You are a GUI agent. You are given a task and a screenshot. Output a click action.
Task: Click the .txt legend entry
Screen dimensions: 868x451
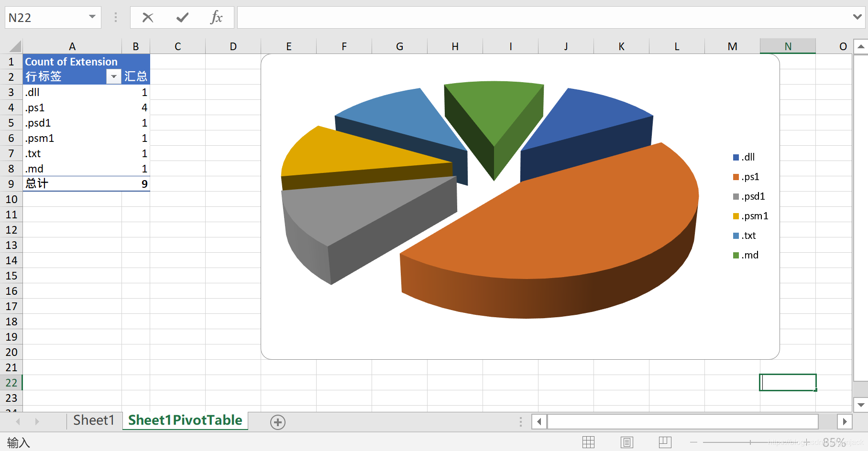tap(745, 236)
